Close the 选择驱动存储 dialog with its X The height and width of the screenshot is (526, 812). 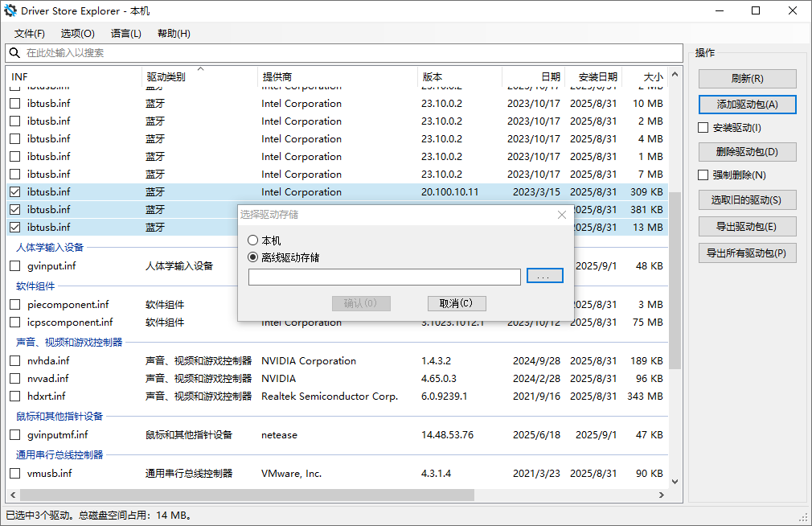[561, 214]
